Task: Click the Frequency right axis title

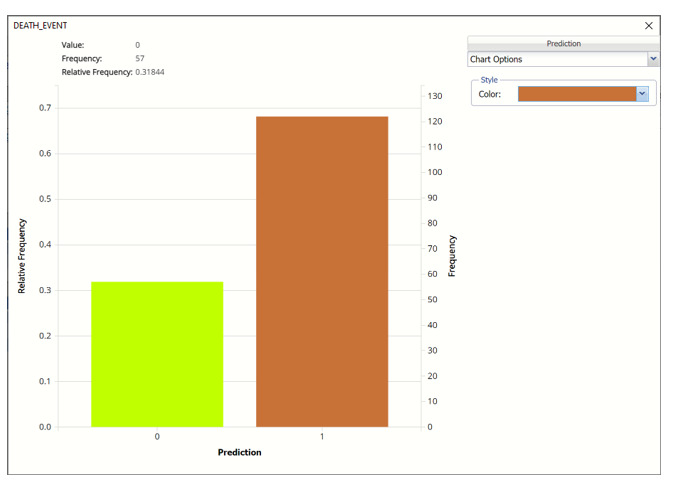Action: point(452,256)
